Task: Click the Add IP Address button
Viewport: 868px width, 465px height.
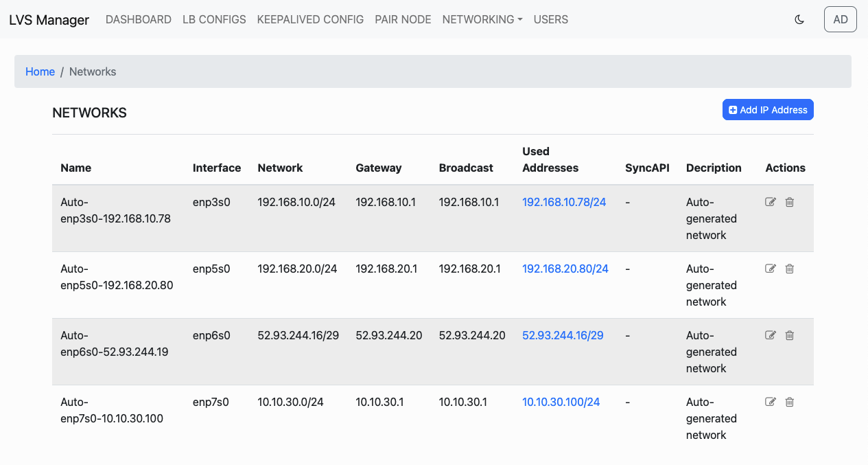Action: (768, 110)
